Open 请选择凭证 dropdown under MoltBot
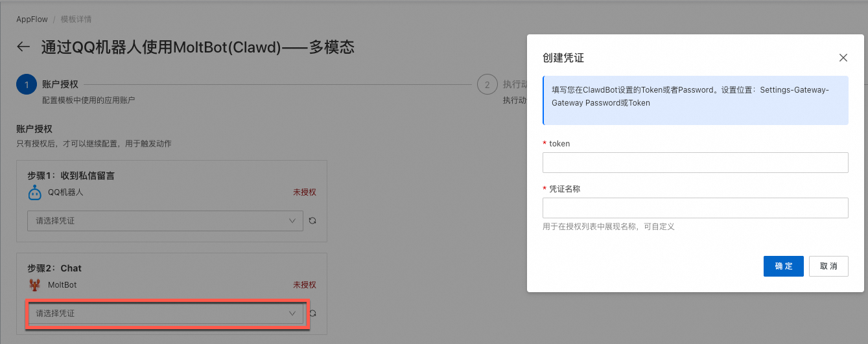This screenshot has height=344, width=868. pyautogui.click(x=165, y=314)
